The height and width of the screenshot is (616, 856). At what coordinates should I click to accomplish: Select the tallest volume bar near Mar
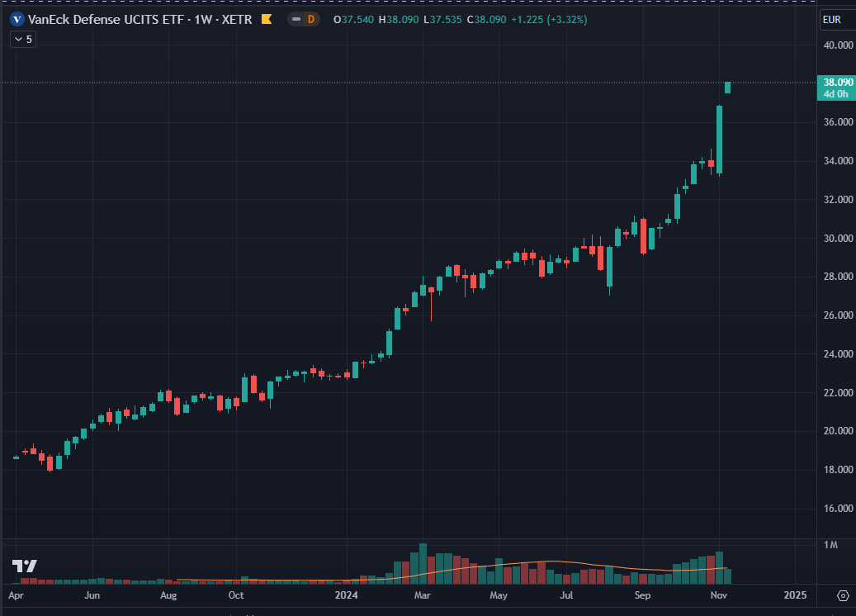[423, 564]
